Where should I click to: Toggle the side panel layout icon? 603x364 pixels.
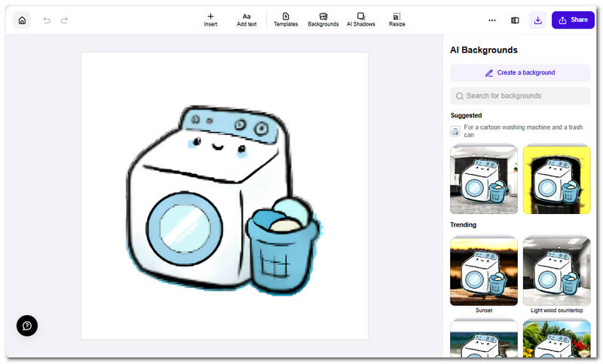coord(515,20)
